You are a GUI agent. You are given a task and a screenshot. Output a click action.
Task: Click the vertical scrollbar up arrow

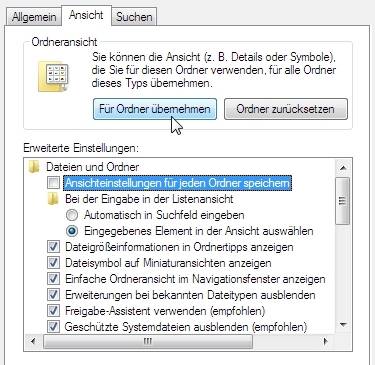(343, 167)
